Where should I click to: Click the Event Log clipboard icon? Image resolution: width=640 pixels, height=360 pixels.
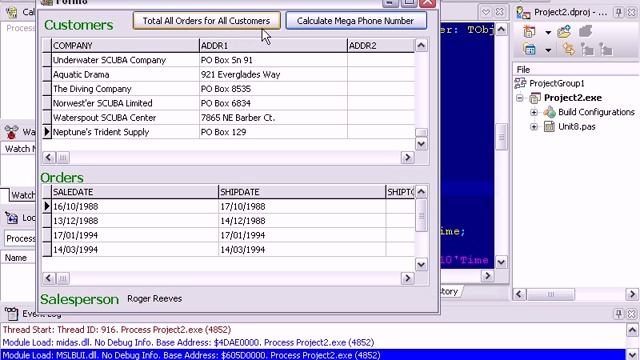pos(11,313)
